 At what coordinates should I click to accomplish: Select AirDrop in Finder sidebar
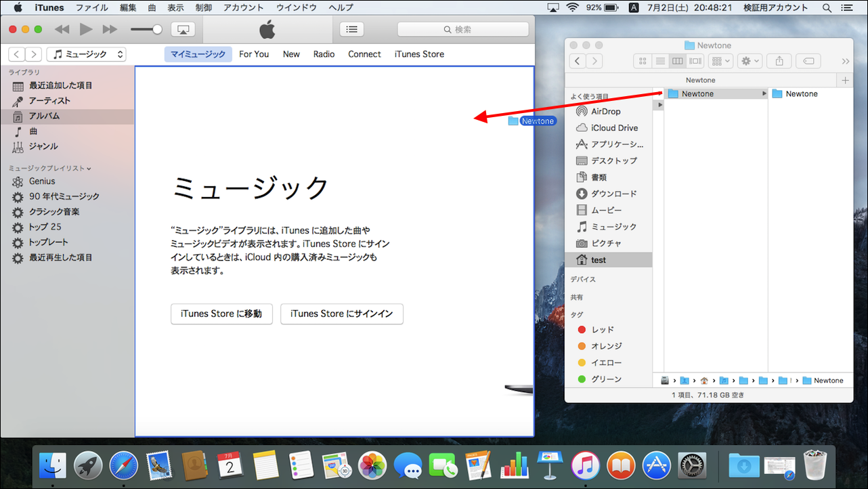(x=609, y=112)
